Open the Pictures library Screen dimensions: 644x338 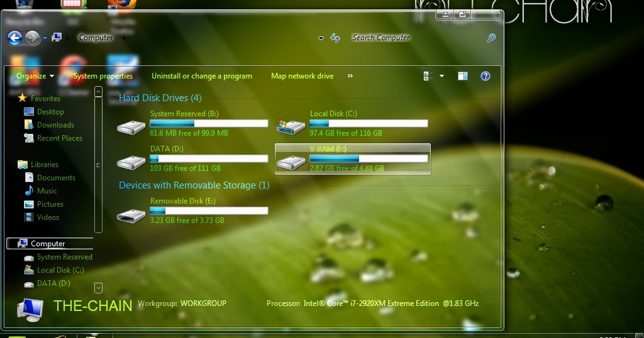coord(50,204)
